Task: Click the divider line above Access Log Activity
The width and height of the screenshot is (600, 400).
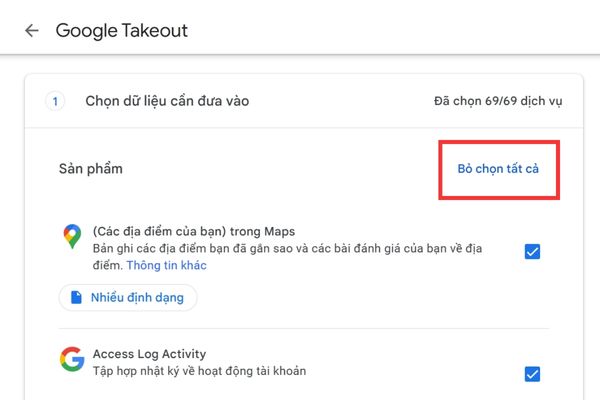Action: click(x=300, y=328)
